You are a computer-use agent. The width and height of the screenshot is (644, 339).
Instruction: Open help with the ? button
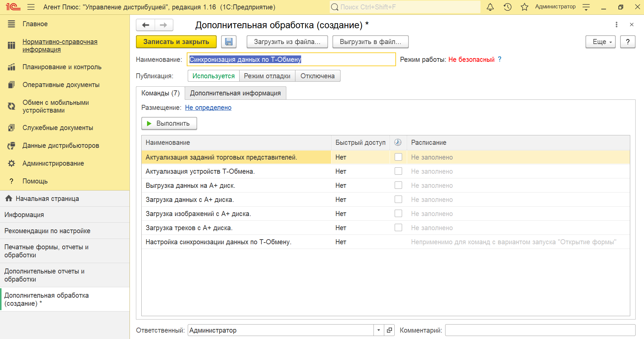tap(628, 42)
